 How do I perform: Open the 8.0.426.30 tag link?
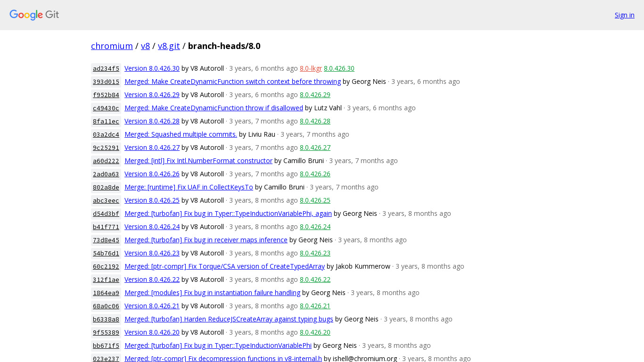339,68
